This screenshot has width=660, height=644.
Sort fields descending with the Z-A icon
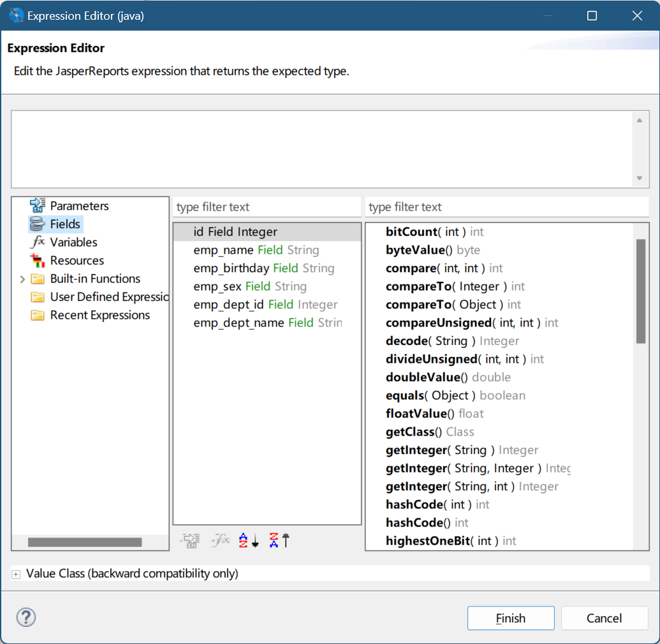[x=279, y=541]
